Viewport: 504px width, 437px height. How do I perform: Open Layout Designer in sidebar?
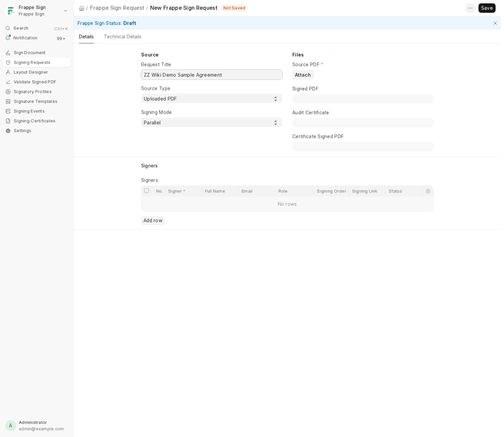click(37, 72)
